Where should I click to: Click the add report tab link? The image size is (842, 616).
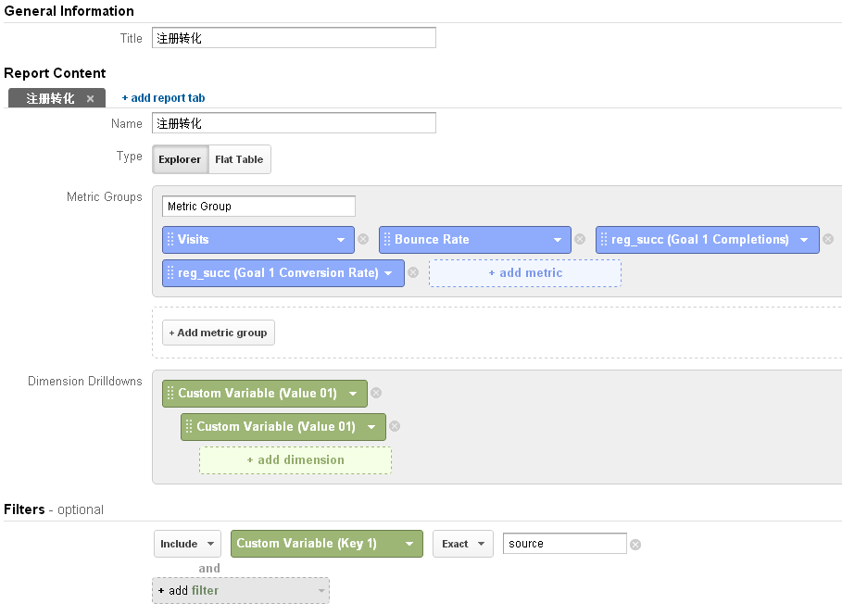click(x=163, y=98)
